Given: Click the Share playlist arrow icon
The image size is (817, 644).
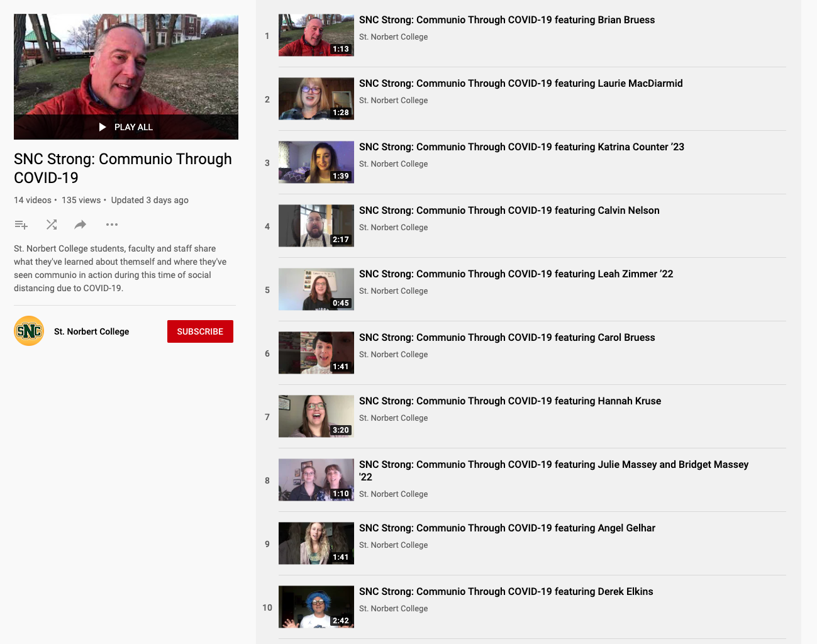Looking at the screenshot, I should 81,225.
